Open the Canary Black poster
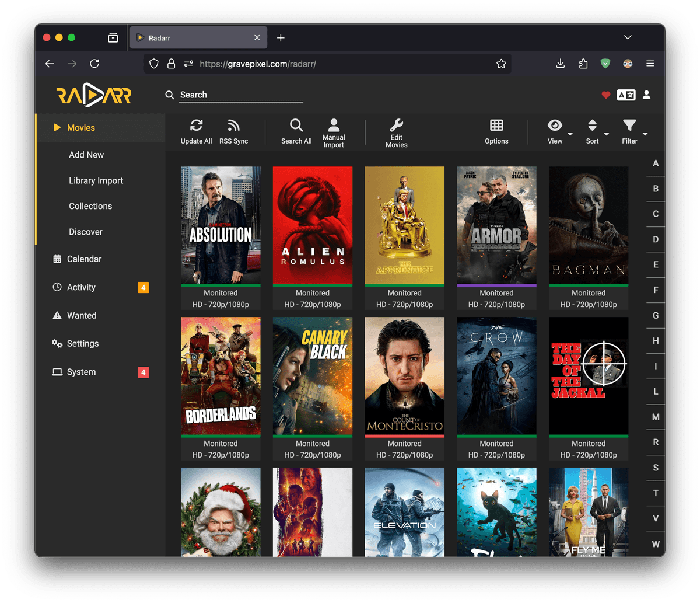Image resolution: width=700 pixels, height=603 pixels. click(x=313, y=376)
